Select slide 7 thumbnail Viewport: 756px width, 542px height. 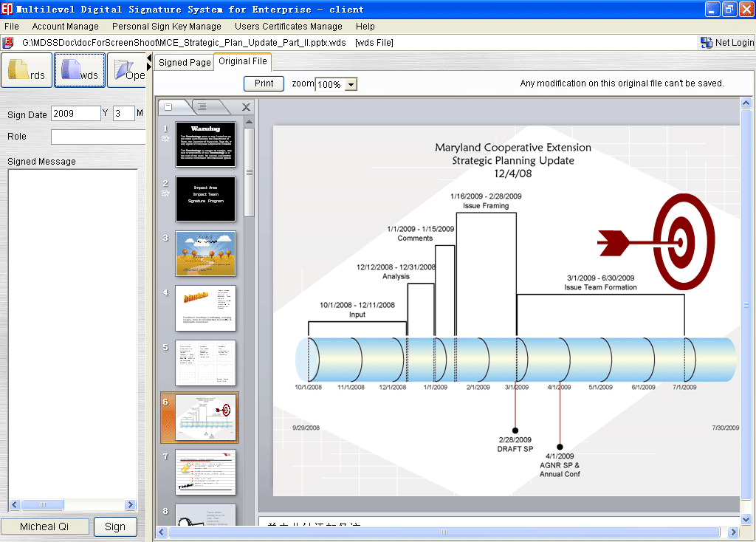(205, 472)
